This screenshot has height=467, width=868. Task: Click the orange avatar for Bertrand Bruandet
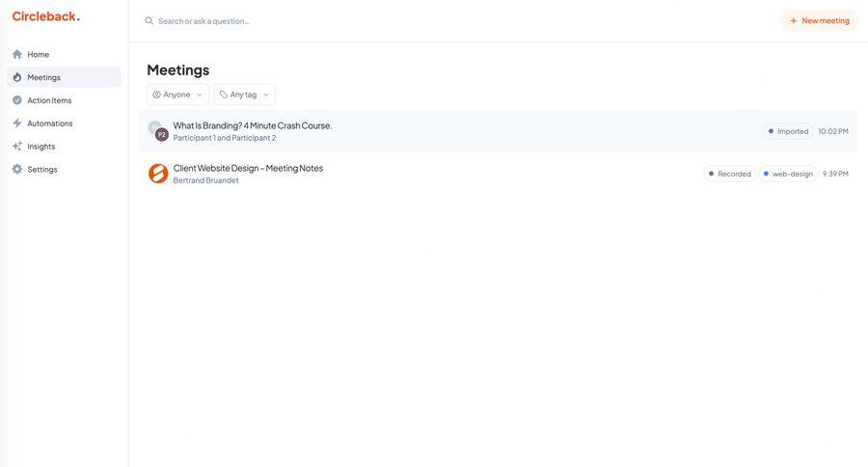coord(158,174)
